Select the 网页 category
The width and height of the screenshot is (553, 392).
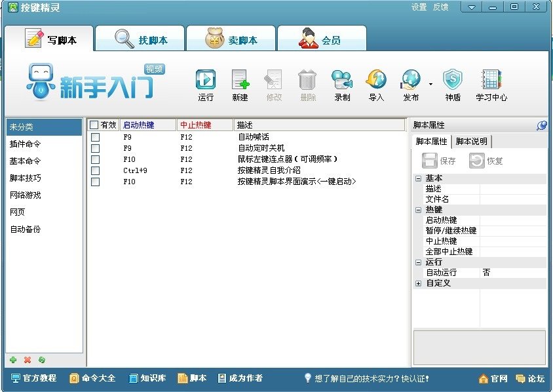pos(44,212)
